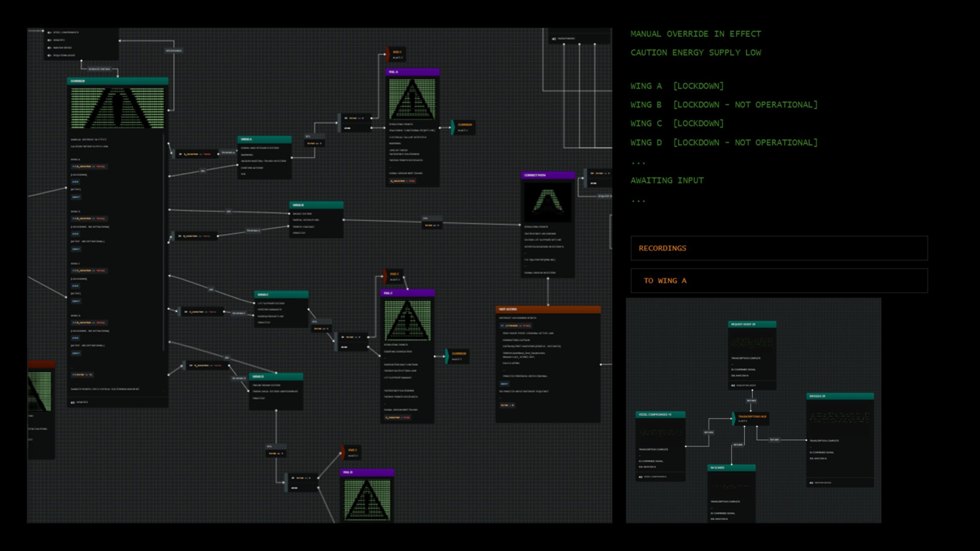The image size is (980, 551).
Task: Click red END jumper above FAIL A
Action: (x=388, y=54)
